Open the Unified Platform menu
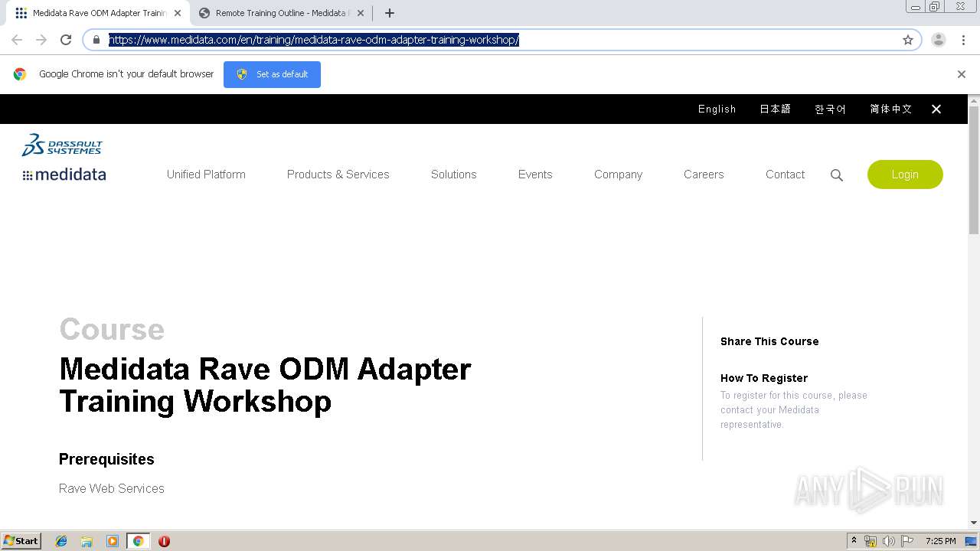Viewport: 980px width, 551px height. pos(206,174)
